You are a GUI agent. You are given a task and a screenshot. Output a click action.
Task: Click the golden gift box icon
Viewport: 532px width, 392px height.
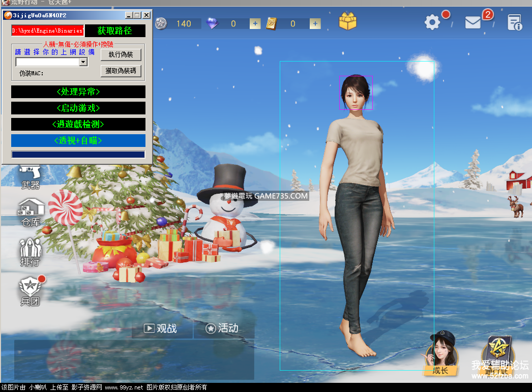(x=348, y=21)
